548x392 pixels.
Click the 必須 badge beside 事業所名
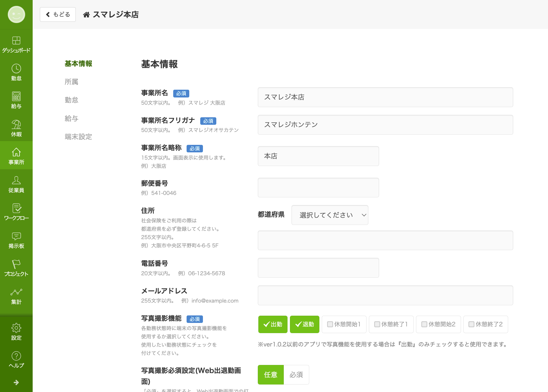point(181,93)
